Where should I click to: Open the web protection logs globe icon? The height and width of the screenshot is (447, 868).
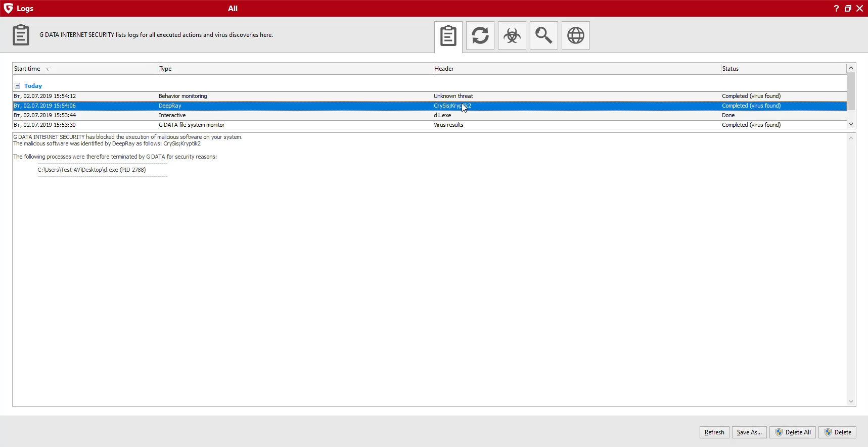pyautogui.click(x=576, y=35)
